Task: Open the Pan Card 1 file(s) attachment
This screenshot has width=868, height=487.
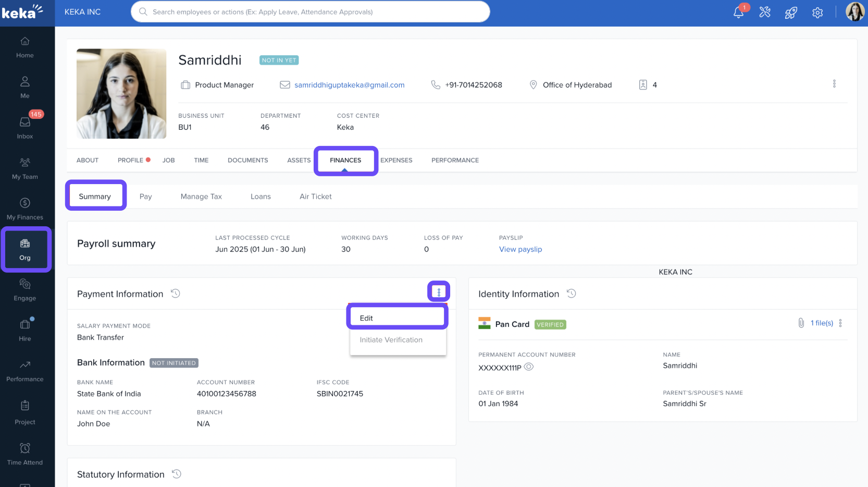Action: [821, 323]
